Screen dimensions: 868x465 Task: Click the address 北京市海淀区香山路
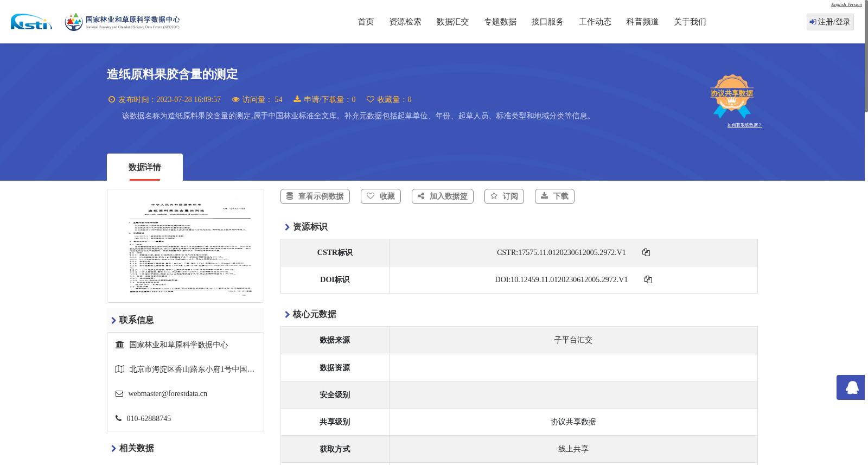(192, 369)
